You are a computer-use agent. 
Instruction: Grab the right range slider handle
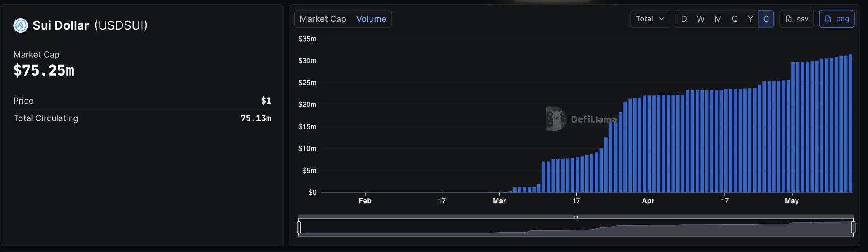pos(853,227)
